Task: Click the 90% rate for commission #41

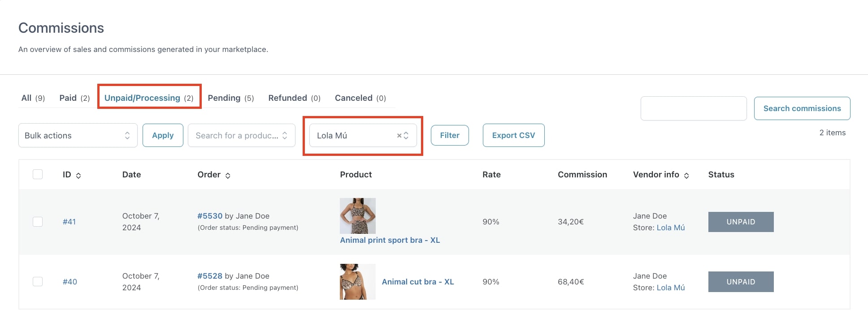Action: 491,222
